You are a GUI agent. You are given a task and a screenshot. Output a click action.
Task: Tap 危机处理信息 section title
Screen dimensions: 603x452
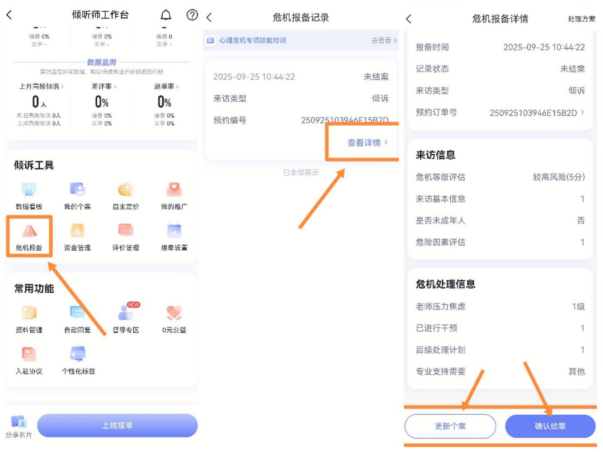click(445, 284)
